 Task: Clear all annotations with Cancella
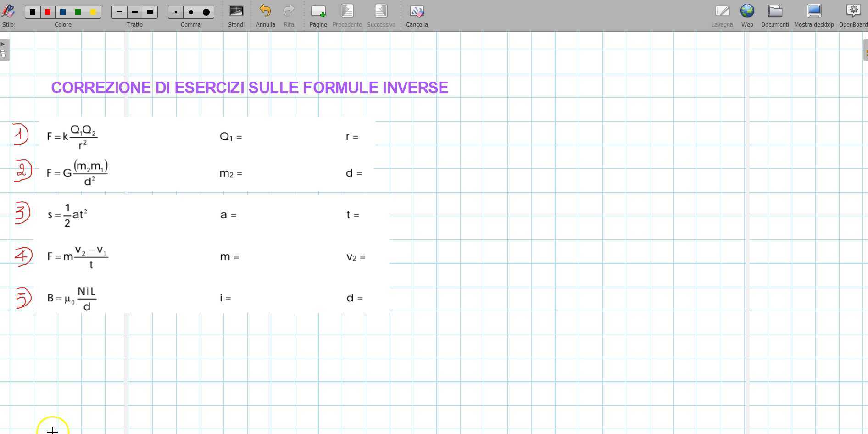(417, 12)
